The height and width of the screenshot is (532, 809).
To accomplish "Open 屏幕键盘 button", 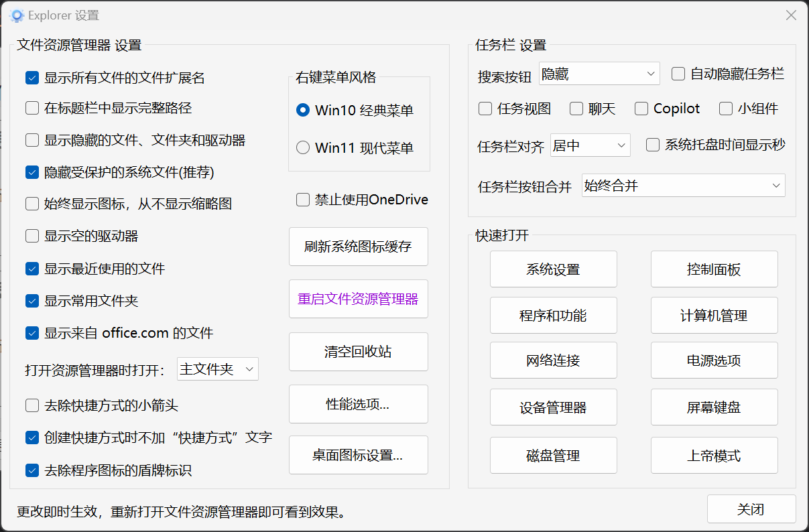I will 714,407.
